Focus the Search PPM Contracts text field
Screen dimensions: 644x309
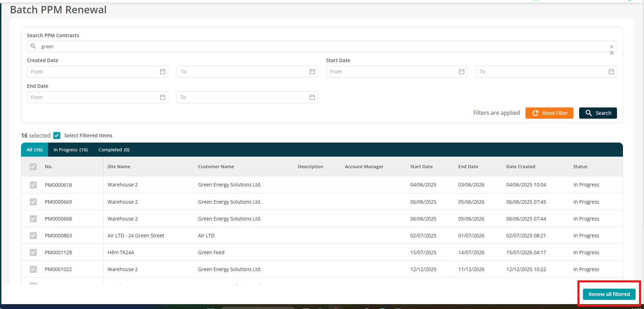click(x=322, y=46)
